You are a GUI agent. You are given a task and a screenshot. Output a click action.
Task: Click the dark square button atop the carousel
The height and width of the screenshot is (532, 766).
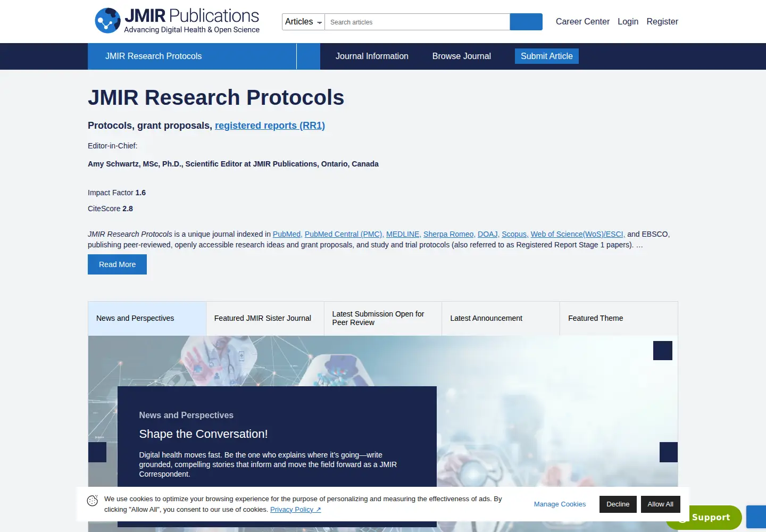tap(663, 351)
